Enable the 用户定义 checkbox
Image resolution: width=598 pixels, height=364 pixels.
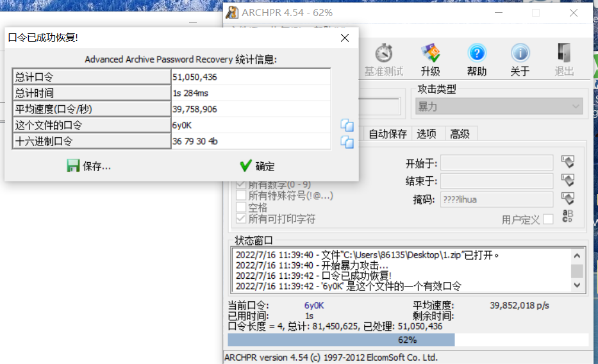click(548, 220)
